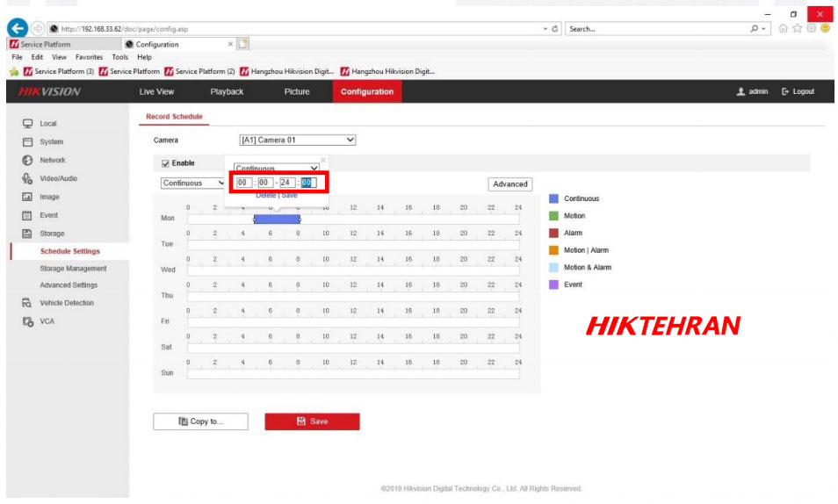Open Advanced Settings in the sidebar
Screen dimensions: 838x504
pos(69,285)
